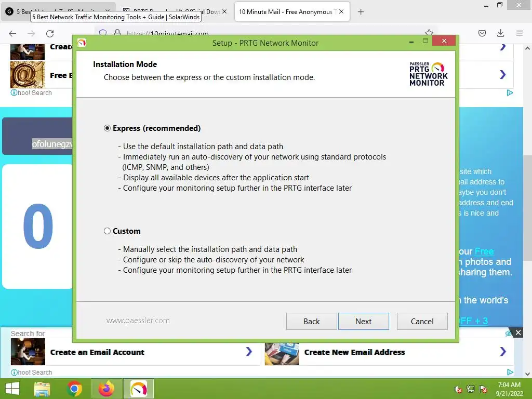Click the temporary email address ofolunegz
The height and width of the screenshot is (399, 532).
point(52,144)
